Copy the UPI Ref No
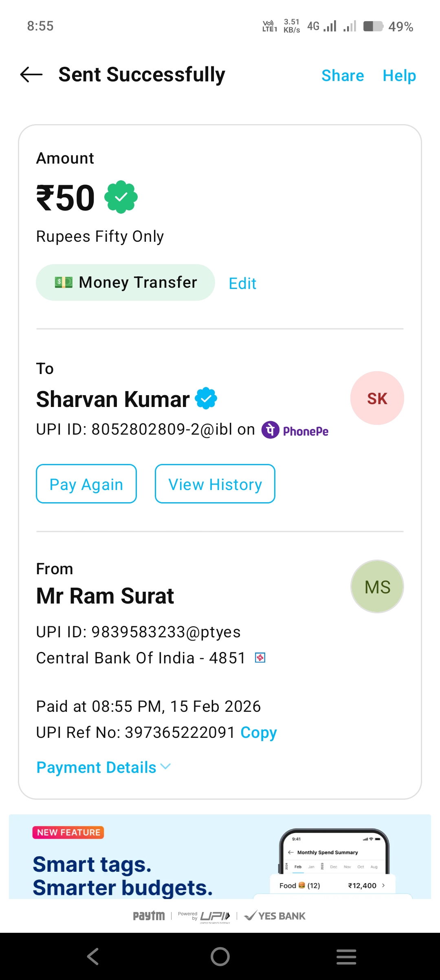The image size is (440, 980). click(258, 733)
